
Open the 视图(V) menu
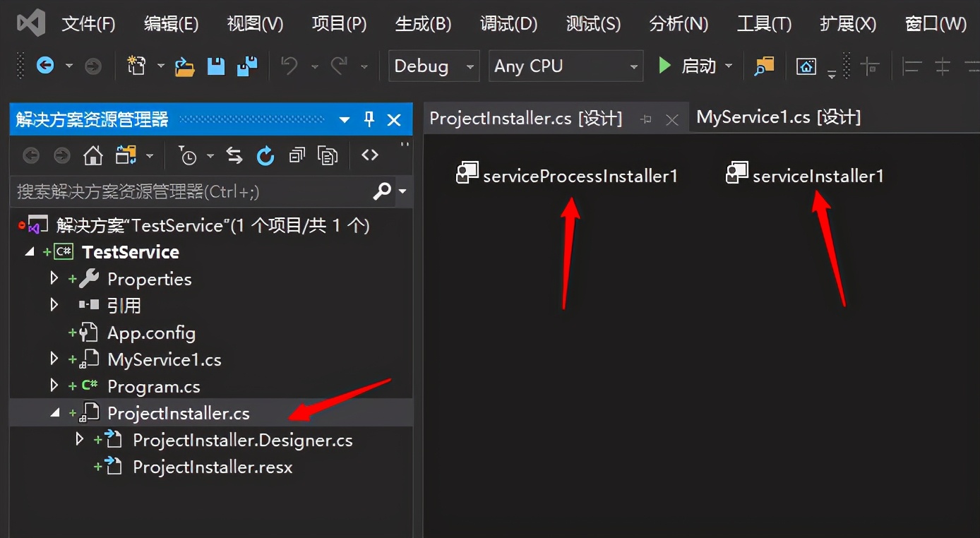click(x=255, y=24)
